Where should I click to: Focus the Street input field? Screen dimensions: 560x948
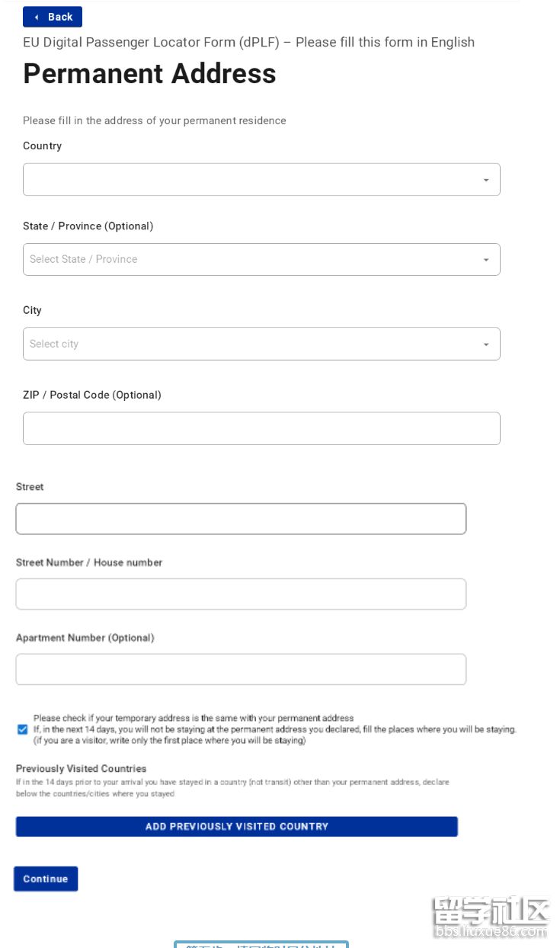click(x=241, y=519)
